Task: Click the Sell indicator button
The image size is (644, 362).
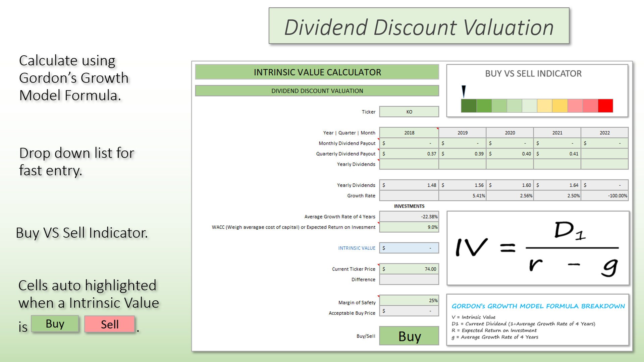Action: [110, 323]
